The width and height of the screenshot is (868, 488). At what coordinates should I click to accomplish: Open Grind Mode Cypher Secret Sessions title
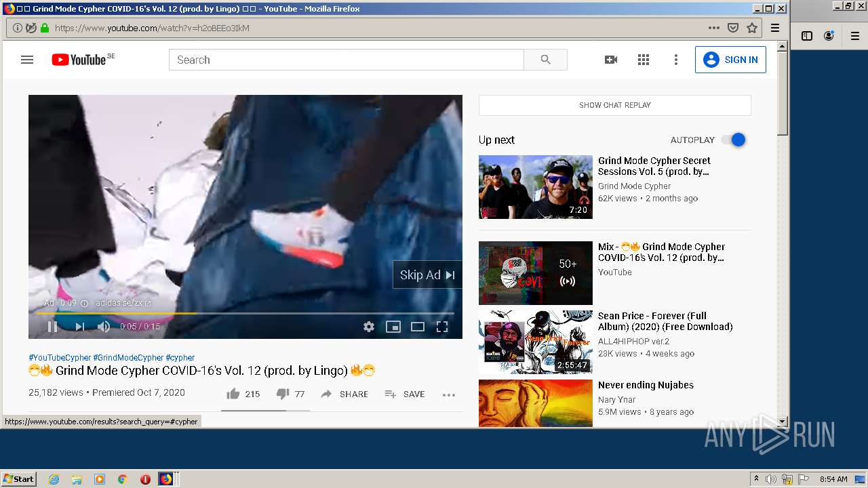point(654,166)
